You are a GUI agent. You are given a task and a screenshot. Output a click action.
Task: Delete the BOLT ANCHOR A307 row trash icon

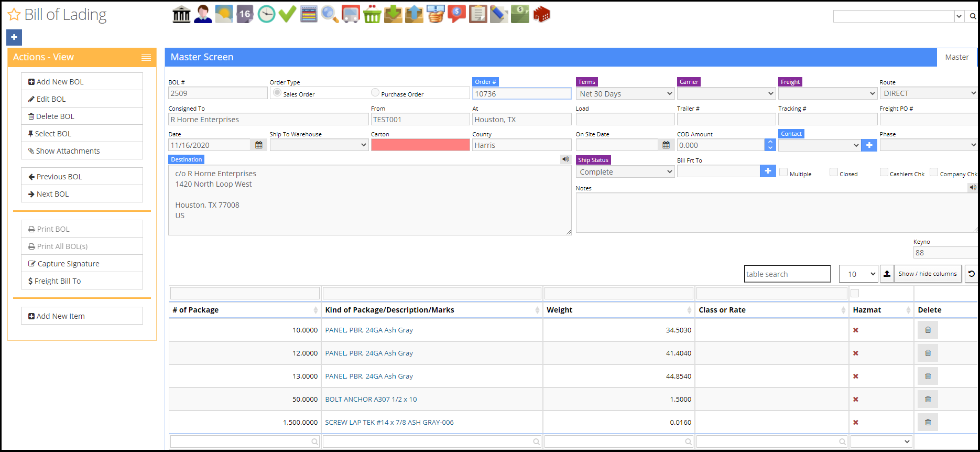(928, 399)
